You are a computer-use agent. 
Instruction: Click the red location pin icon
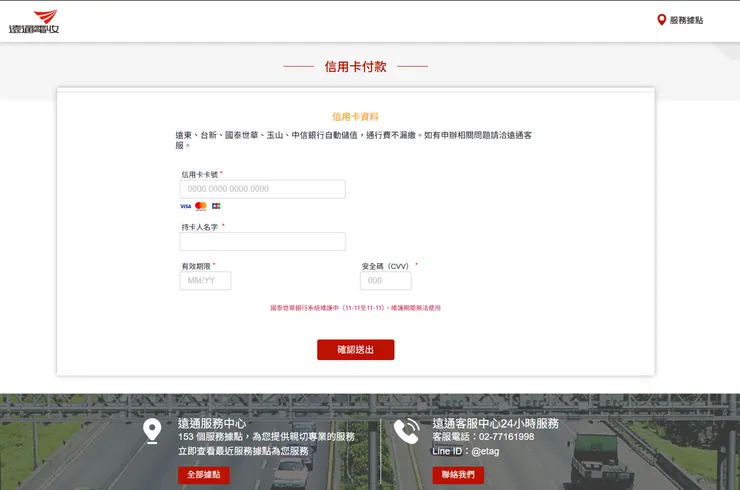662,20
